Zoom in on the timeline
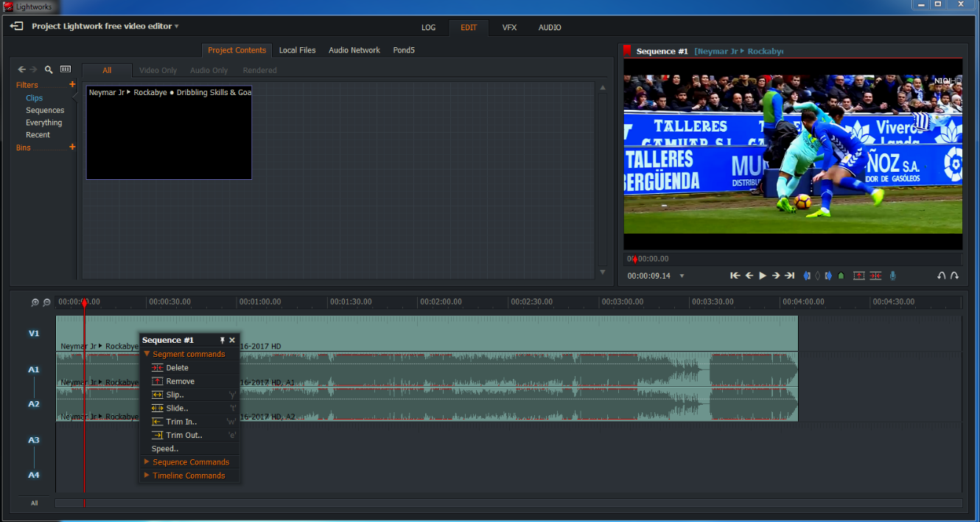Viewport: 980px width, 522px height. tap(35, 302)
